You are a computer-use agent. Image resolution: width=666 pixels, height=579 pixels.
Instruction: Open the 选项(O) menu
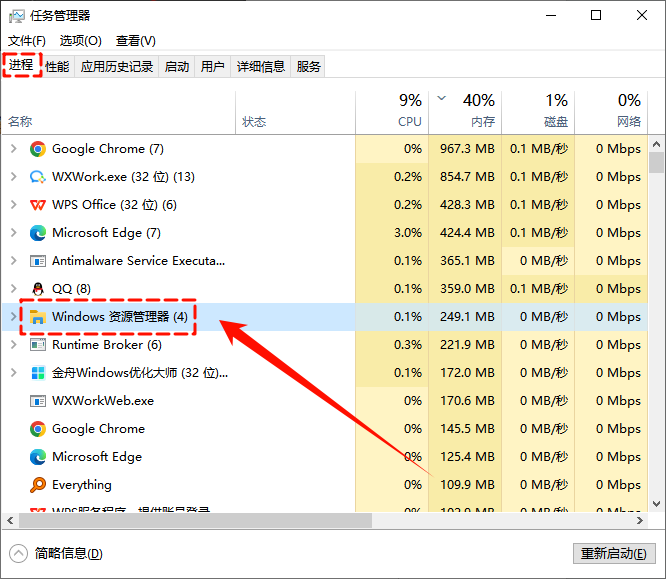click(80, 41)
